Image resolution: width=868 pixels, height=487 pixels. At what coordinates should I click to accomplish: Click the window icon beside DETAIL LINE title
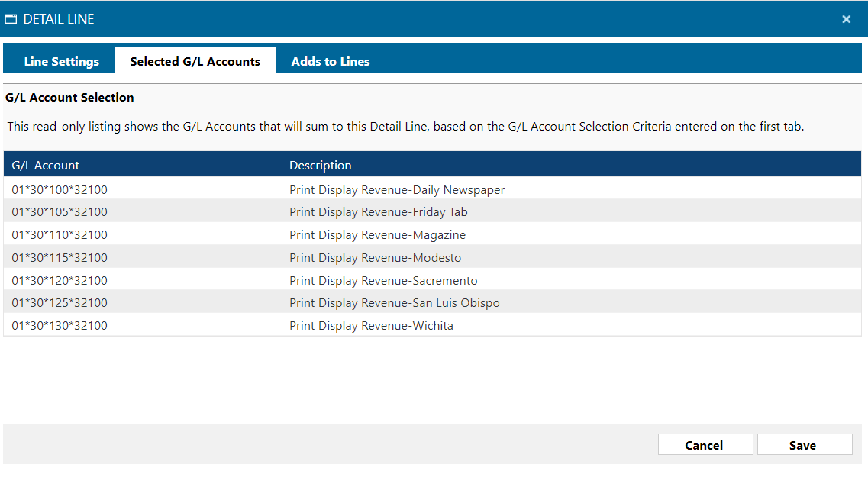(11, 19)
